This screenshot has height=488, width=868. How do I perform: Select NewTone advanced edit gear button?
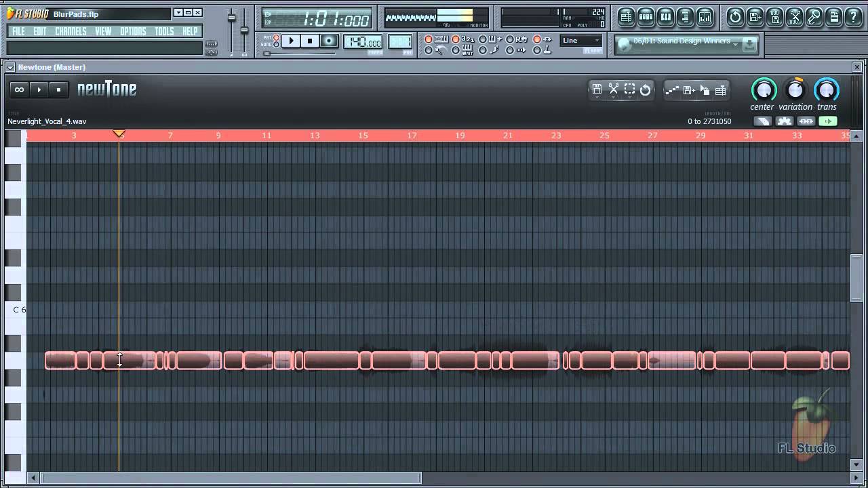784,121
